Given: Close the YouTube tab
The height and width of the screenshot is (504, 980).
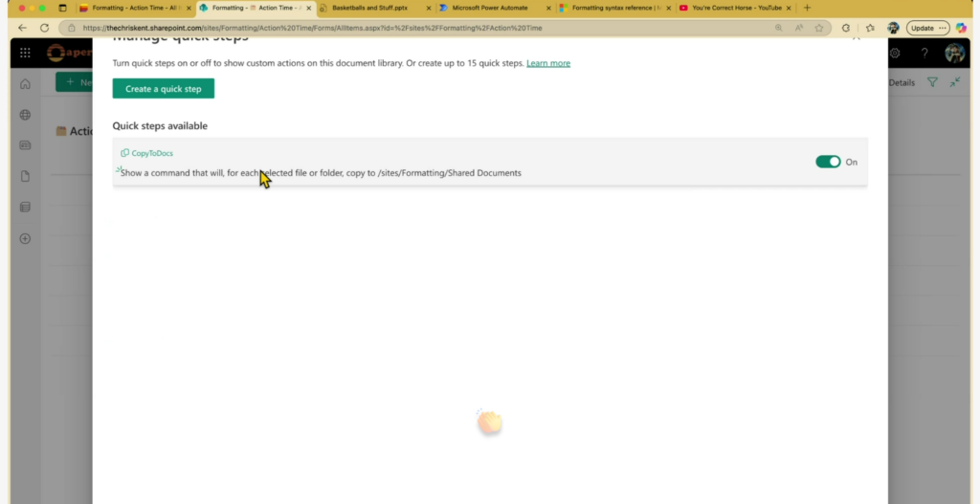Looking at the screenshot, I should pyautogui.click(x=789, y=8).
